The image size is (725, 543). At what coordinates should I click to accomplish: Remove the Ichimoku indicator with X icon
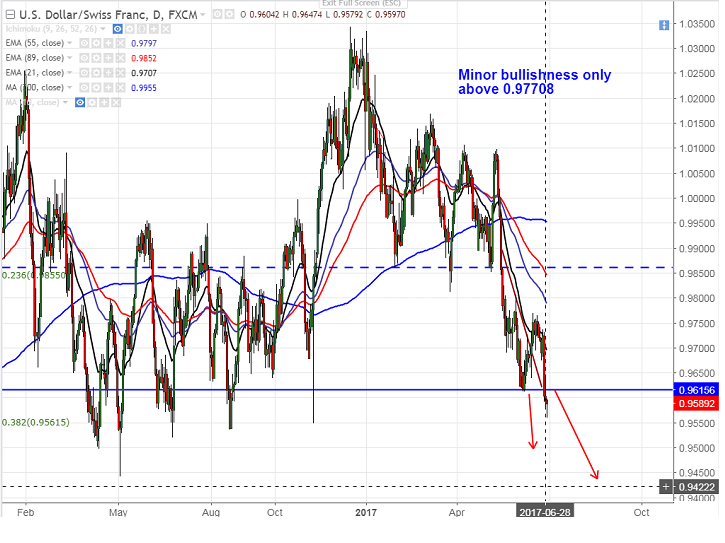point(166,29)
